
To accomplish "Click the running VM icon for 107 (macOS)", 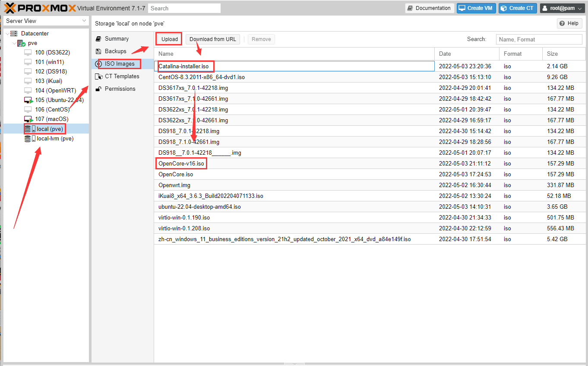I will pos(28,119).
